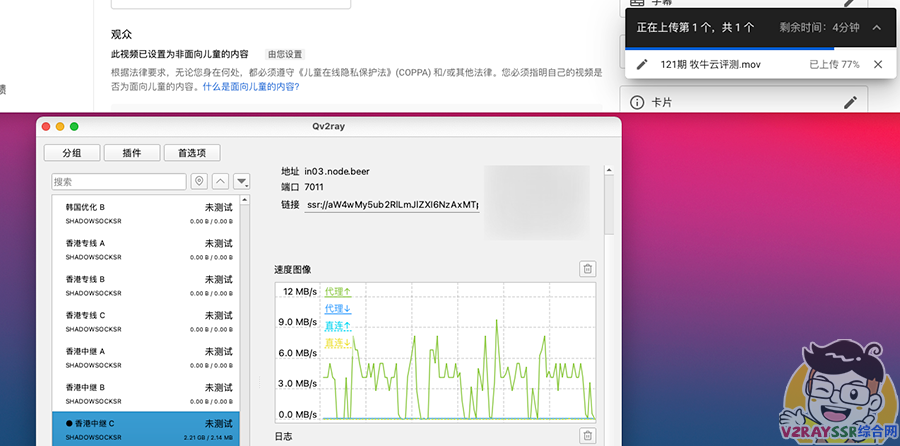
Task: Click the info icon beside 卡片
Action: tap(636, 102)
